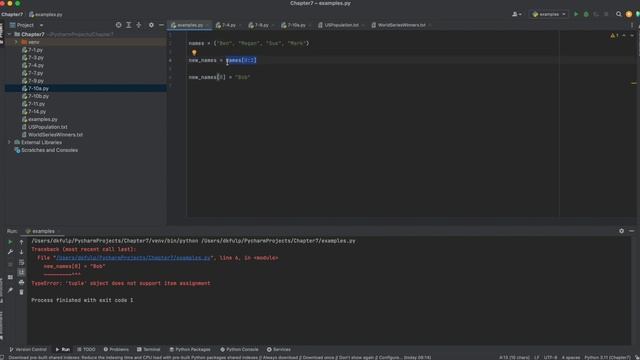The image size is (640, 360).
Task: Click the down-the-stack-trace arrow
Action: point(21,252)
